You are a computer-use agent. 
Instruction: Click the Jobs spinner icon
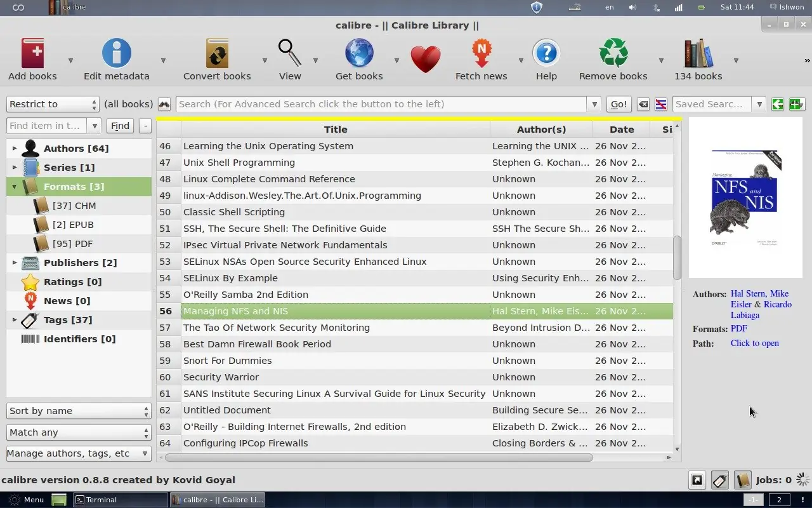[802, 480]
